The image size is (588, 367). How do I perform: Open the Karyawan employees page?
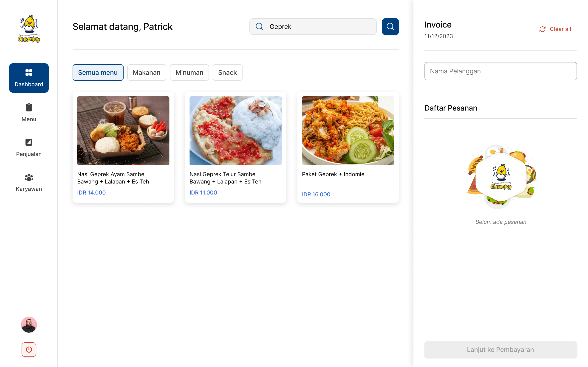tap(29, 182)
